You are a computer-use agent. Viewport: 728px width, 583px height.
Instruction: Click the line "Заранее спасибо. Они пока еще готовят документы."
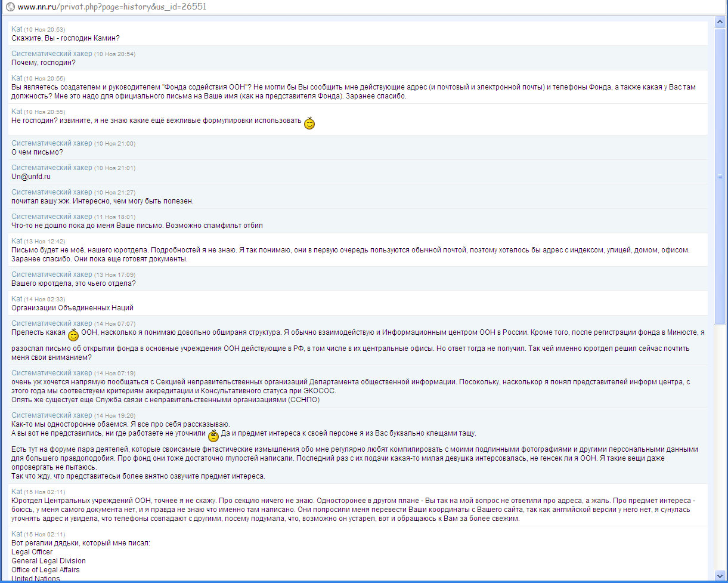click(100, 259)
